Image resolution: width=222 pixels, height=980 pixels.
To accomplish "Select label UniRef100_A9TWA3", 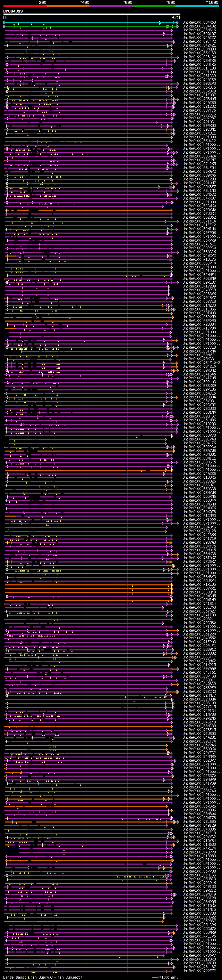I will tap(199, 313).
